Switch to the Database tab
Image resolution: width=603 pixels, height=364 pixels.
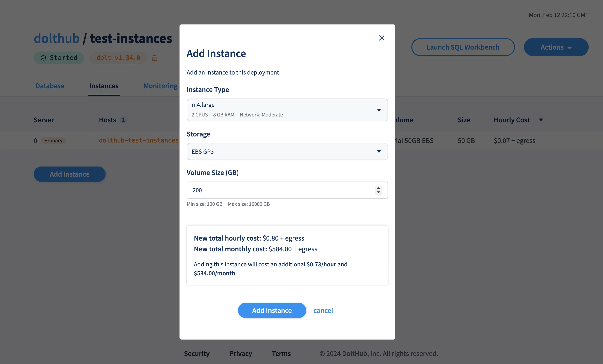[x=50, y=86]
